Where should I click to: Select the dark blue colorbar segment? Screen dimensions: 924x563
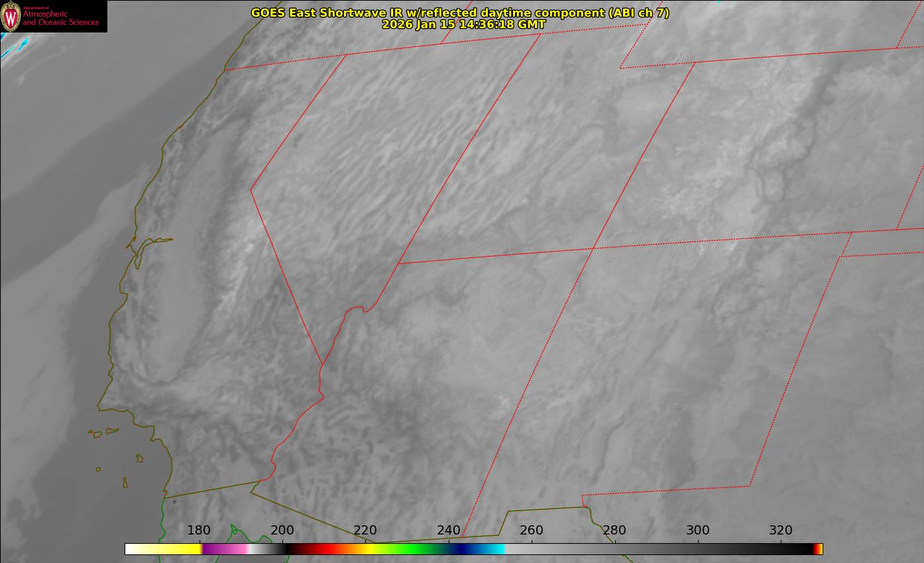(461, 549)
